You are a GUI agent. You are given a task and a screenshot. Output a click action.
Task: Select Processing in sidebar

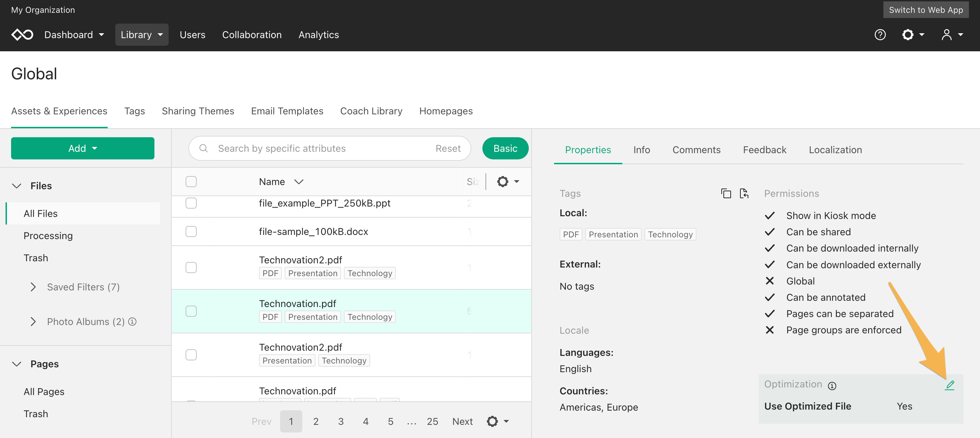click(48, 236)
